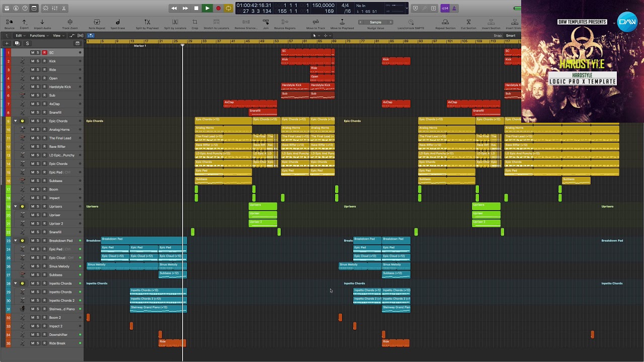
Task: Select the Steinway Grand Piano region
Action: 158,309
